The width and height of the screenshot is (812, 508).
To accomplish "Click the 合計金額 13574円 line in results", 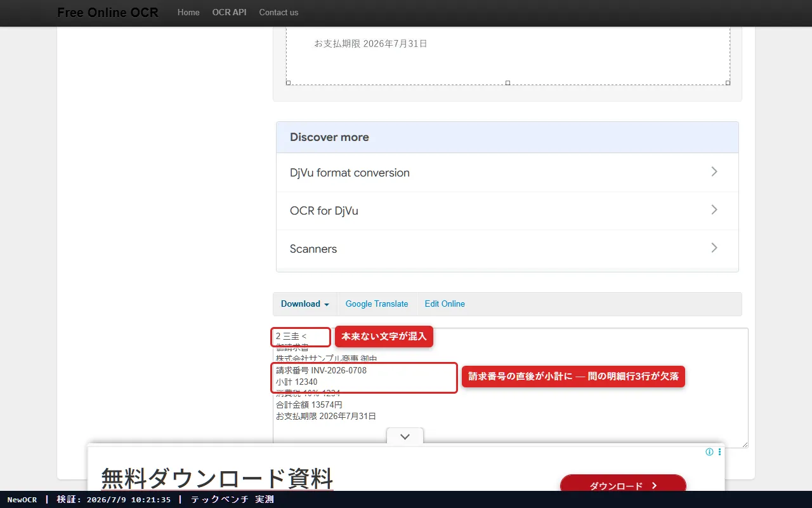I will tap(309, 404).
